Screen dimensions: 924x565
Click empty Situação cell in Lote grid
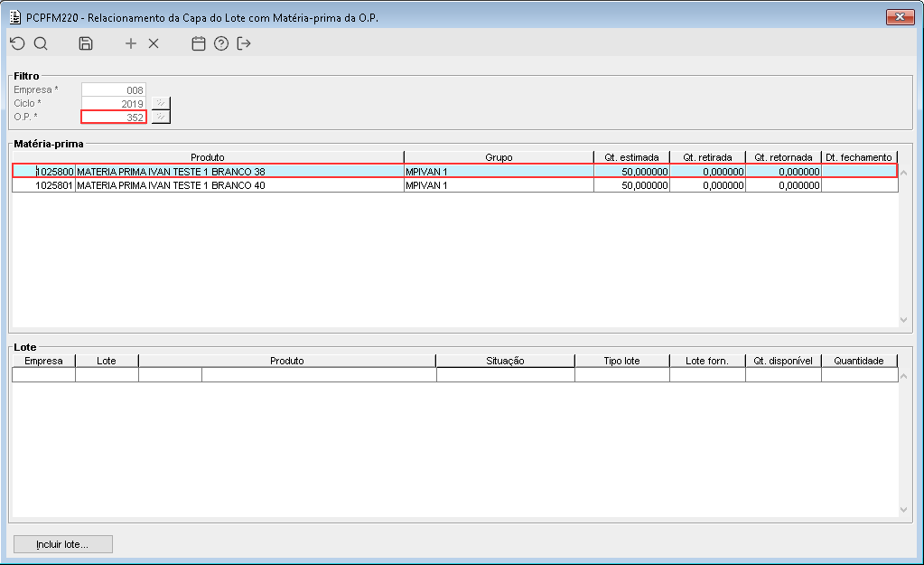(x=506, y=375)
